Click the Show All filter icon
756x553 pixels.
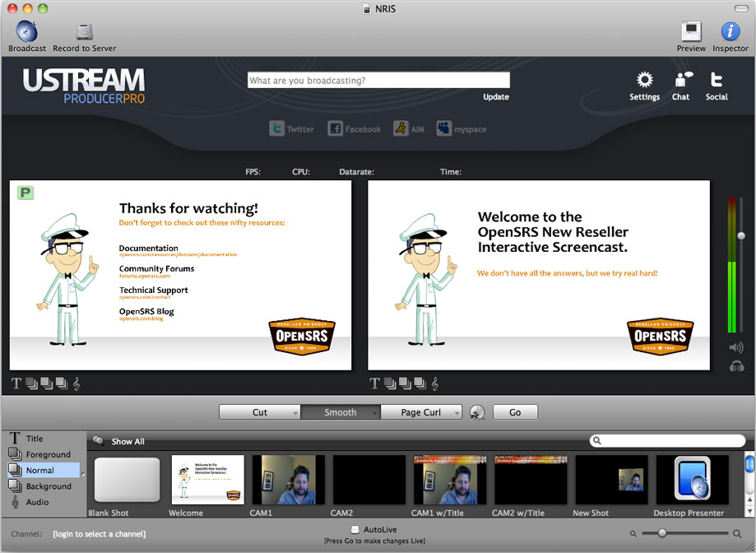click(x=99, y=440)
